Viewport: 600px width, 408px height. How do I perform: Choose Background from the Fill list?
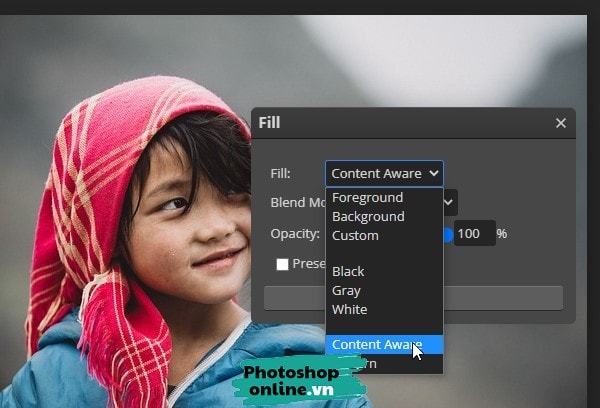(368, 217)
